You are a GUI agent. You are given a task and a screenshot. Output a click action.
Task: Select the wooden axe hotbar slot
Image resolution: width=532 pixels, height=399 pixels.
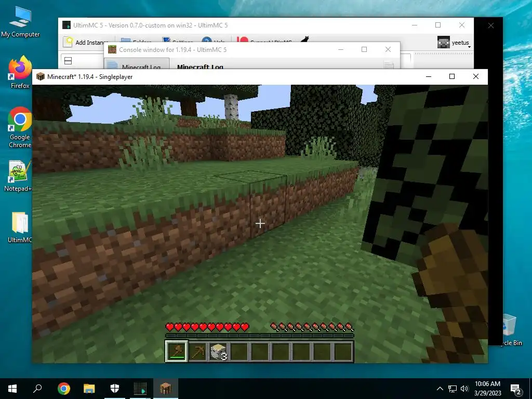pyautogui.click(x=177, y=351)
